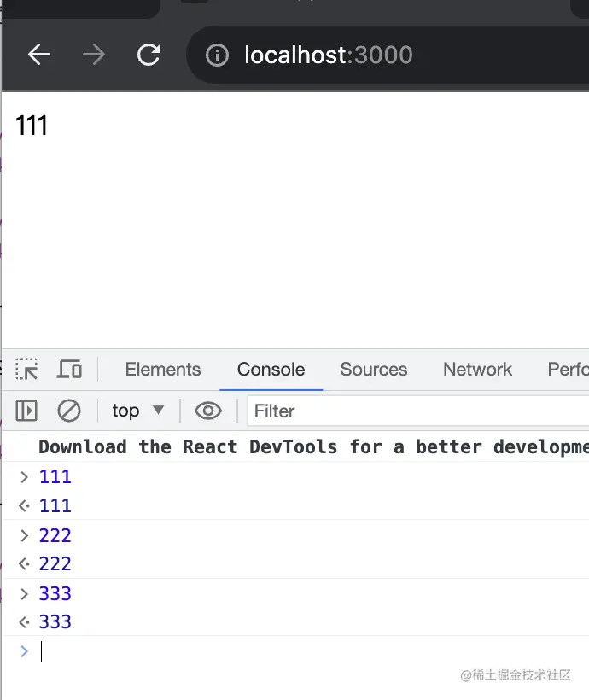Screen dimensions: 589x700
Task: Click the browser forward arrow
Action: point(94,55)
